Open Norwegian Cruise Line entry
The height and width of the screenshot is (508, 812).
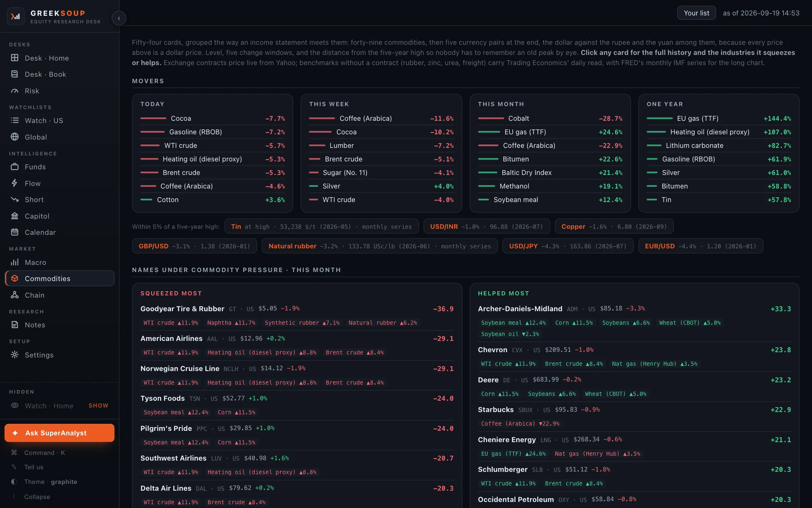pyautogui.click(x=297, y=376)
